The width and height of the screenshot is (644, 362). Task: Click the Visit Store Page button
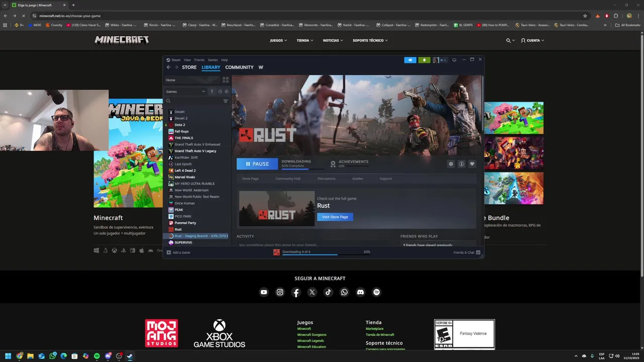[335, 217]
